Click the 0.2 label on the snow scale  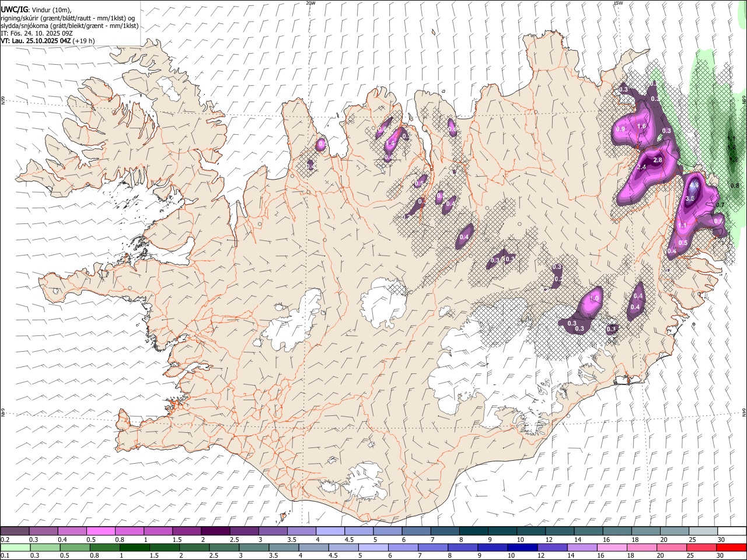pos(5,539)
